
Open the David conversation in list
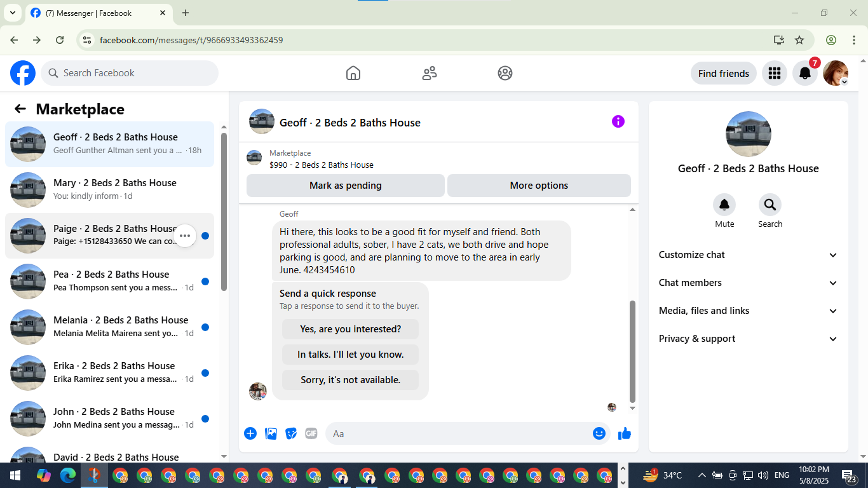[x=109, y=452]
